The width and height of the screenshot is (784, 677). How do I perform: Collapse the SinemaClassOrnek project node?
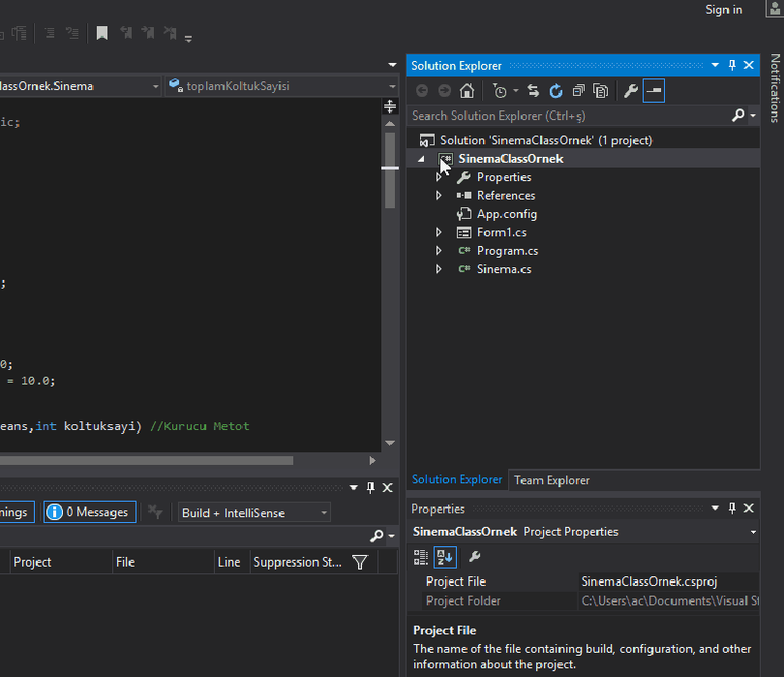click(x=421, y=159)
